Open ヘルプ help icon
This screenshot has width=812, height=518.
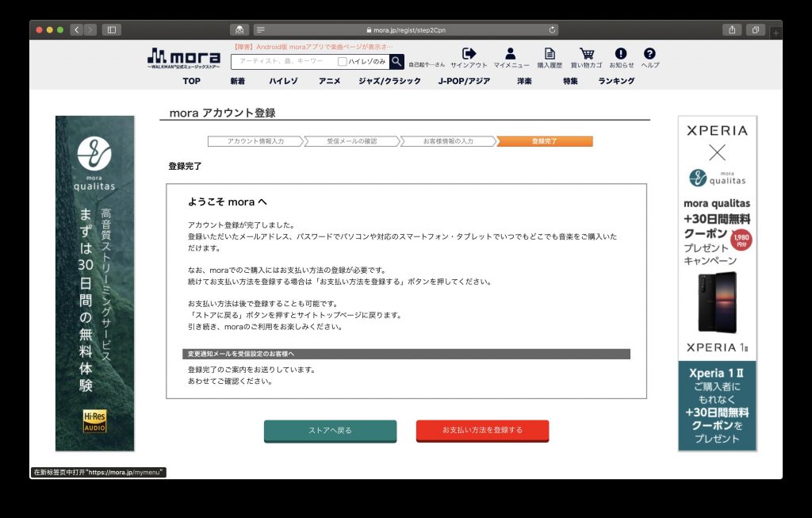tap(649, 53)
